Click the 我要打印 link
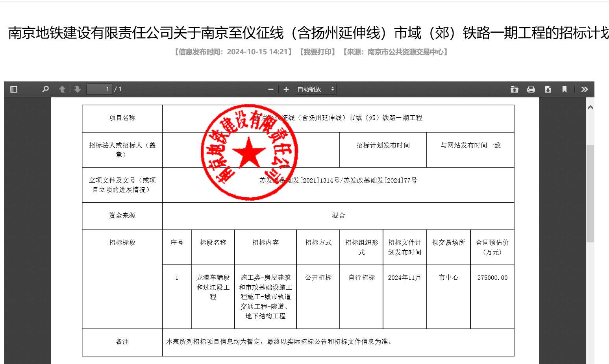 pyautogui.click(x=317, y=52)
